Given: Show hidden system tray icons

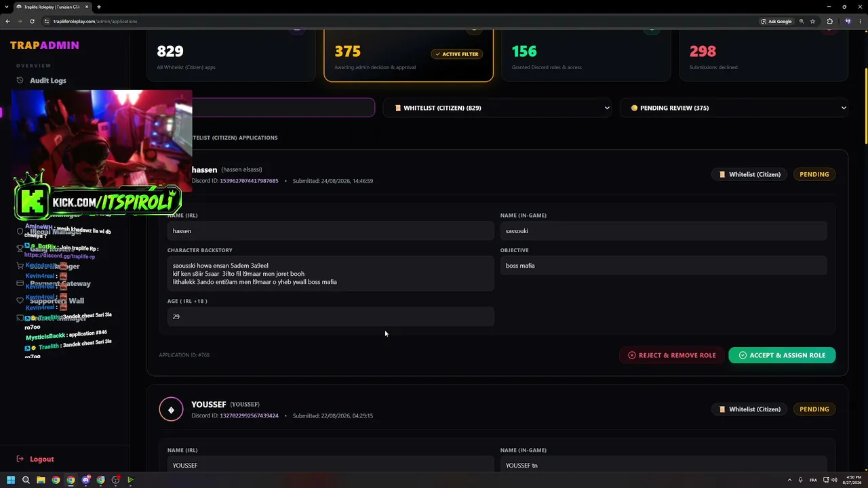Looking at the screenshot, I should pyautogui.click(x=790, y=480).
